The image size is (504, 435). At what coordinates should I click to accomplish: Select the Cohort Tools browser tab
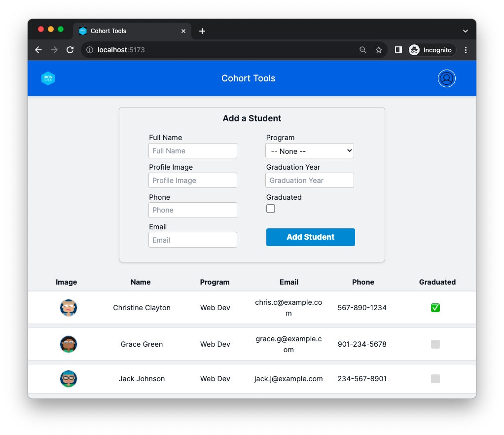click(128, 31)
